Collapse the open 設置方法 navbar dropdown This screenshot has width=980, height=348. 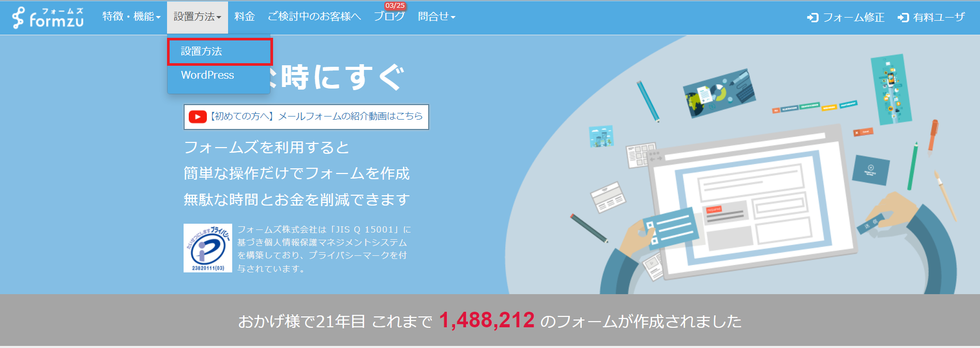[197, 17]
